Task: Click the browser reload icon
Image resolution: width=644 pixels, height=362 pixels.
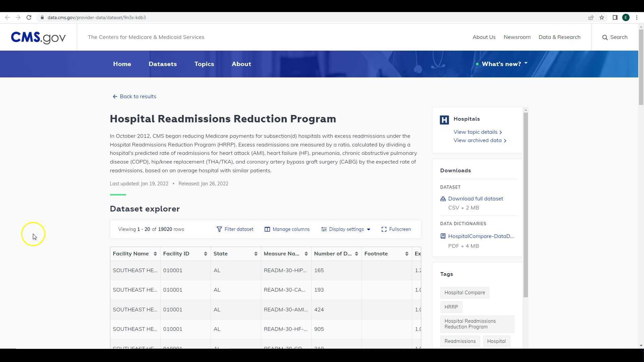Action: point(29,17)
